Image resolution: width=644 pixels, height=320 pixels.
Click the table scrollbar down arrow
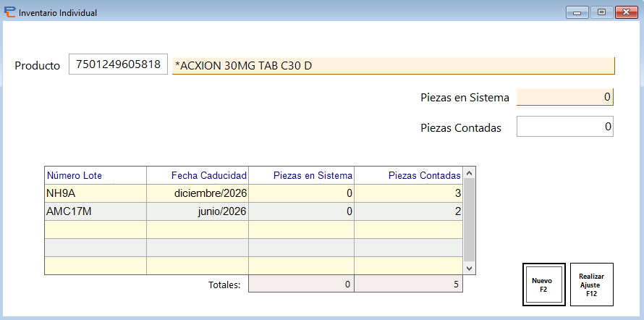coord(470,268)
